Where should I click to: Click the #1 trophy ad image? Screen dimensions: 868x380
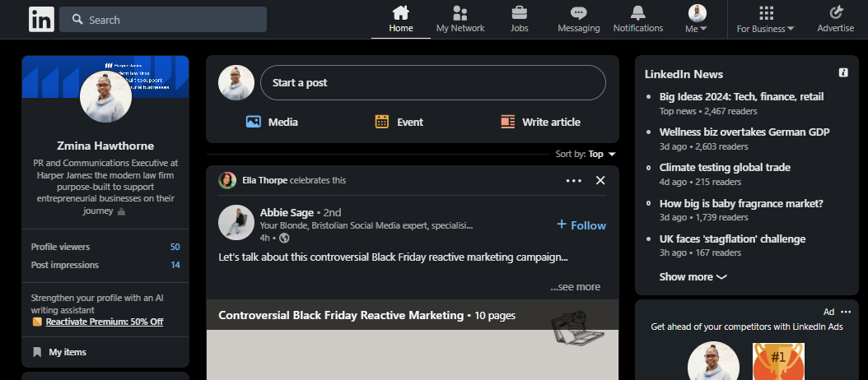click(778, 361)
